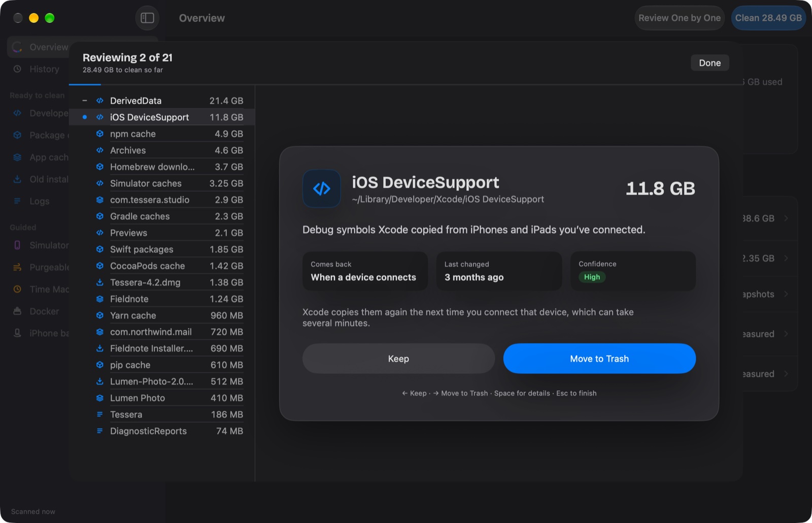
Task: Click the Gradle caches package icon
Action: tap(100, 216)
